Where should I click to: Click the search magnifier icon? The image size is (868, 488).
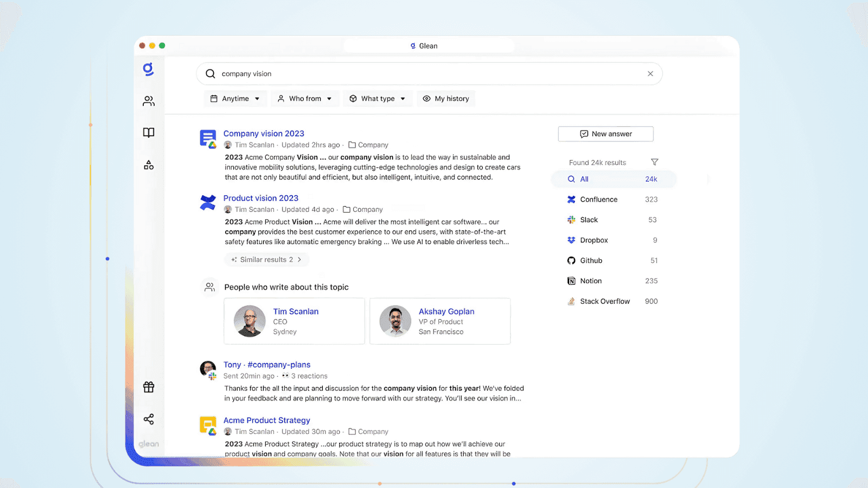click(210, 74)
